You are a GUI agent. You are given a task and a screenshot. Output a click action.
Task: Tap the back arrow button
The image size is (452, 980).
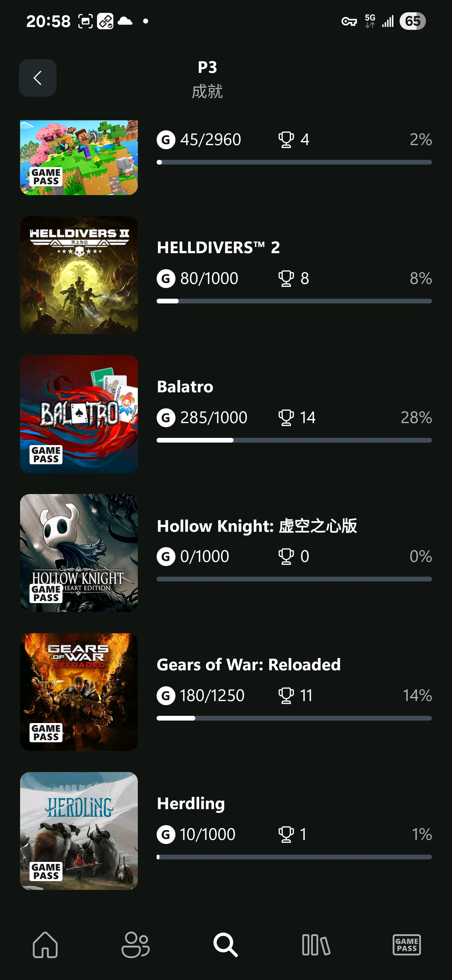point(38,78)
